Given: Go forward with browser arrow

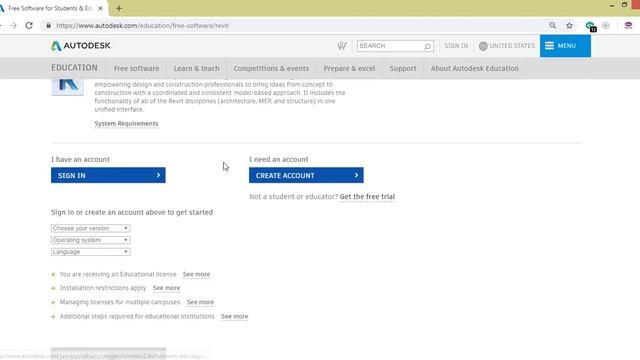Looking at the screenshot, I should (x=13, y=25).
